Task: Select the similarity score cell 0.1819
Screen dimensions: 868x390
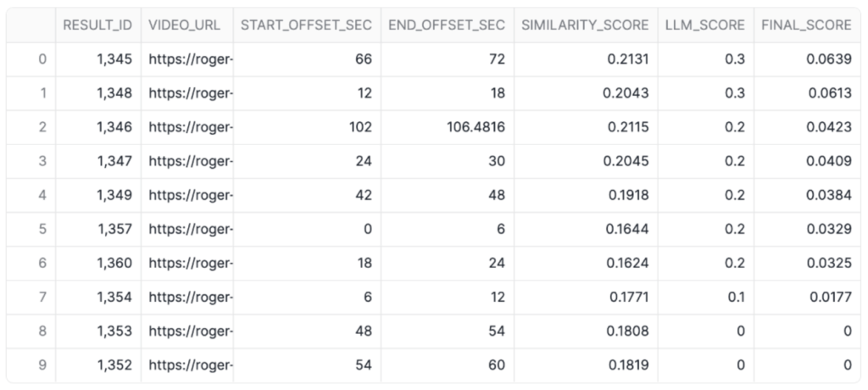Action: coord(626,365)
